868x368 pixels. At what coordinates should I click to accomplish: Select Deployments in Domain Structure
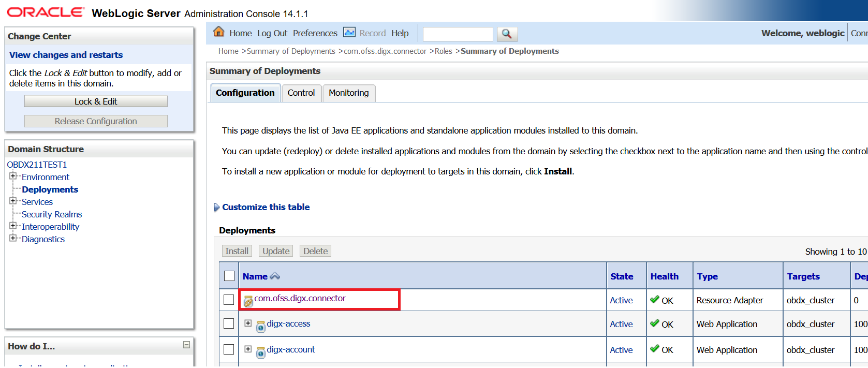[50, 189]
